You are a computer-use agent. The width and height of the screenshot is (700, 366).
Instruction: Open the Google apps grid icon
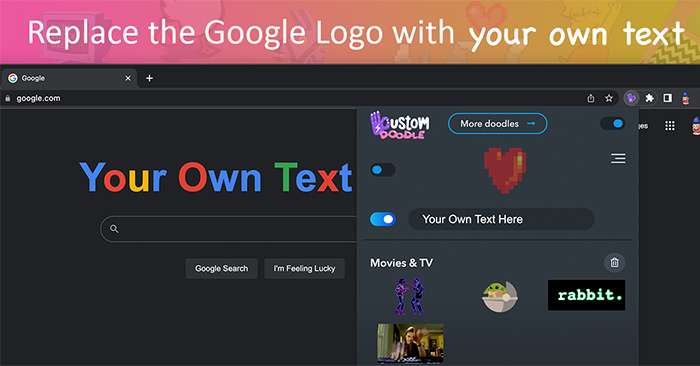tap(670, 126)
